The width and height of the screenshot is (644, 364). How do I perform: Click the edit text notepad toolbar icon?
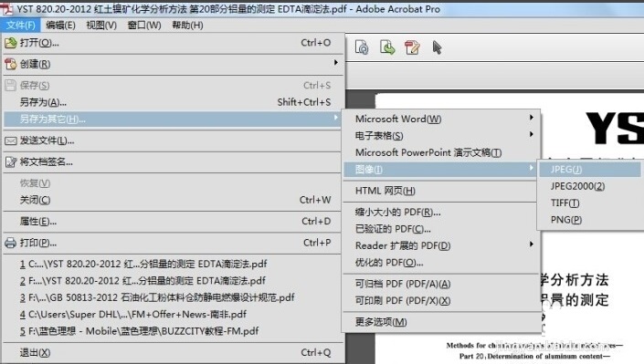click(412, 47)
